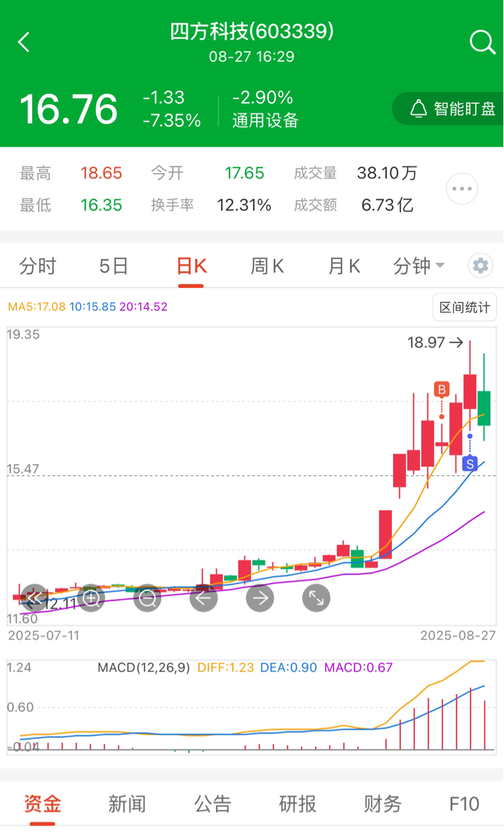The image size is (504, 834).
Task: Tap the blue S sell marker
Action: pos(469,464)
